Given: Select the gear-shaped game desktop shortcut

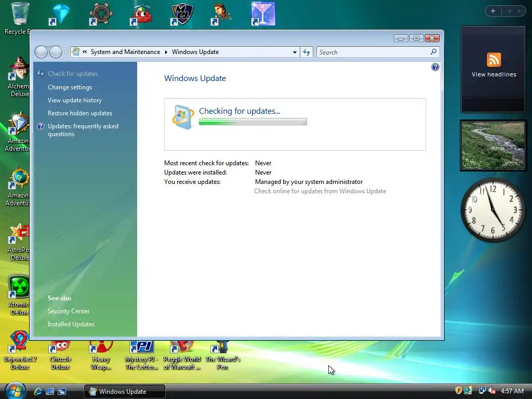Looking at the screenshot, I should 100,14.
